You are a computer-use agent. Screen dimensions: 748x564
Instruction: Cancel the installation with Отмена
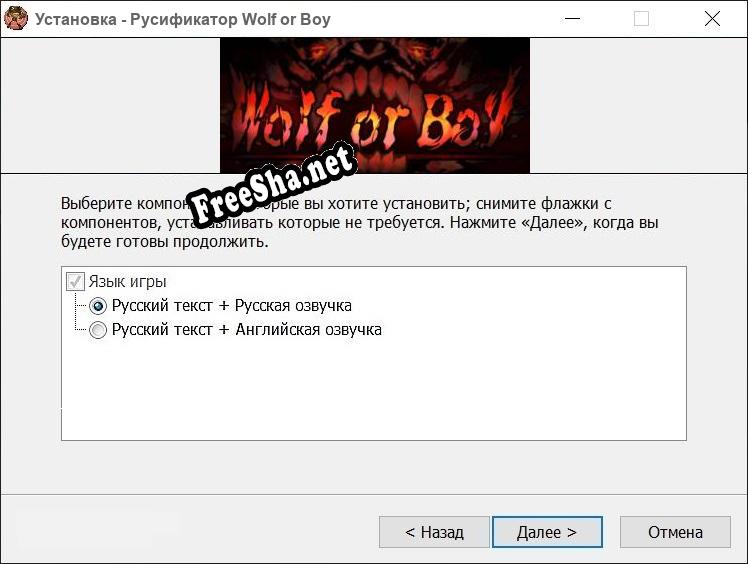click(675, 532)
